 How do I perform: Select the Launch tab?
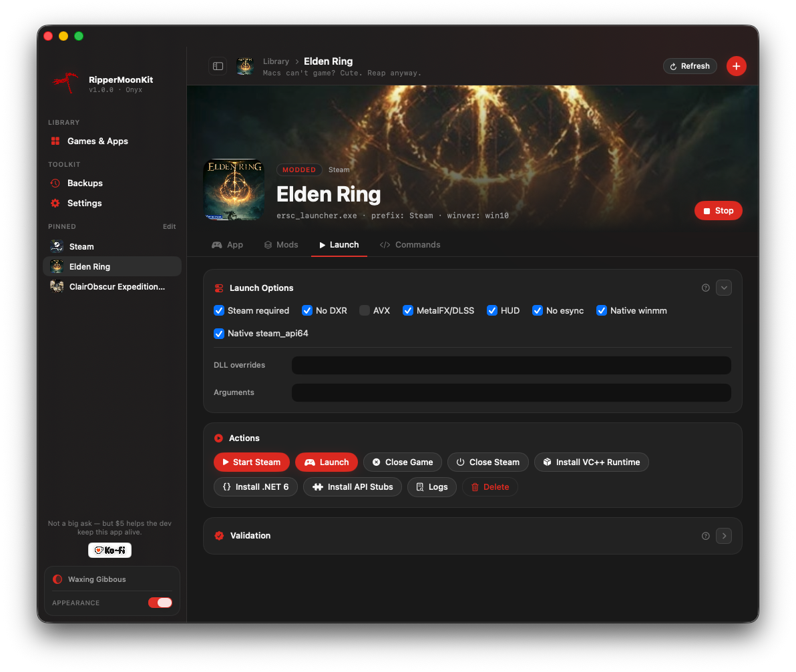(339, 245)
